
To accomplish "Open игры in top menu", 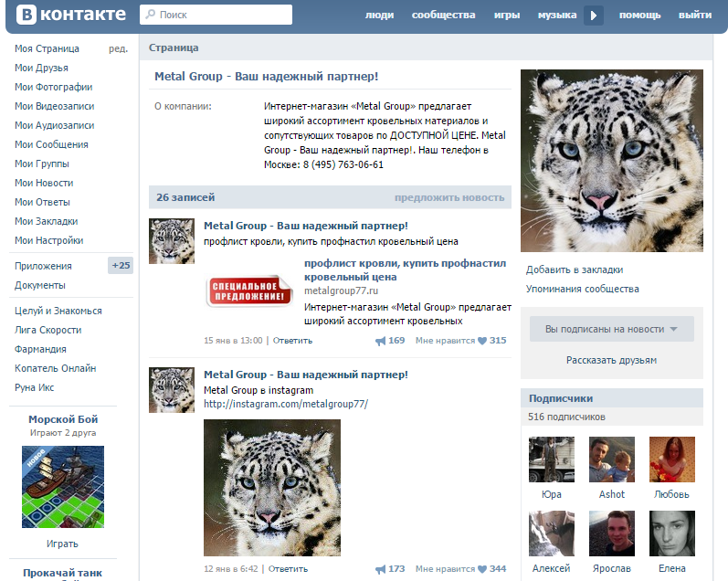I will point(507,15).
